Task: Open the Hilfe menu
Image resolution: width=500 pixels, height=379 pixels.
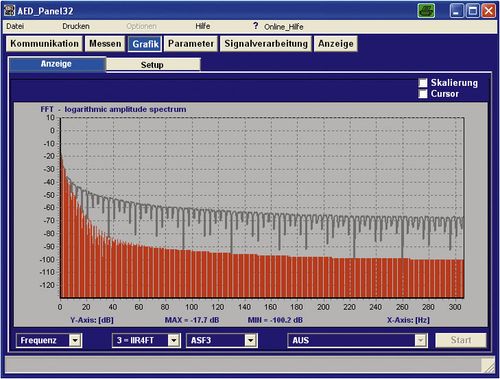Action: (x=203, y=26)
